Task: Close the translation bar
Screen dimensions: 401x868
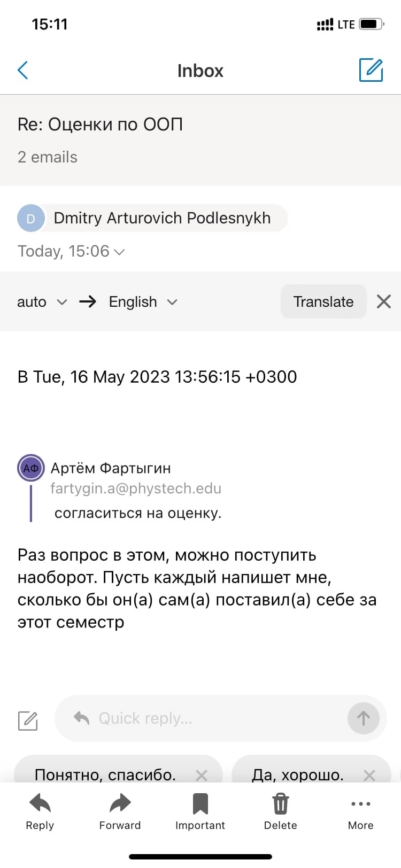Action: click(x=384, y=301)
